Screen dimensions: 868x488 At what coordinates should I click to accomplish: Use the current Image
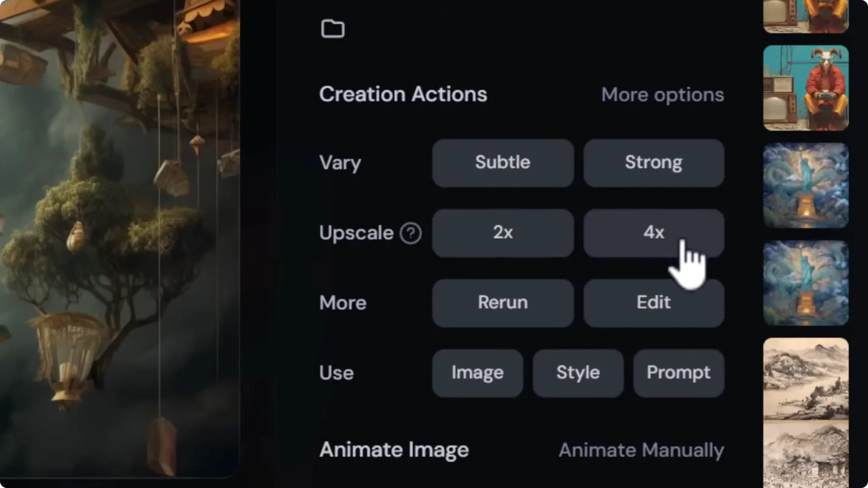tap(477, 373)
